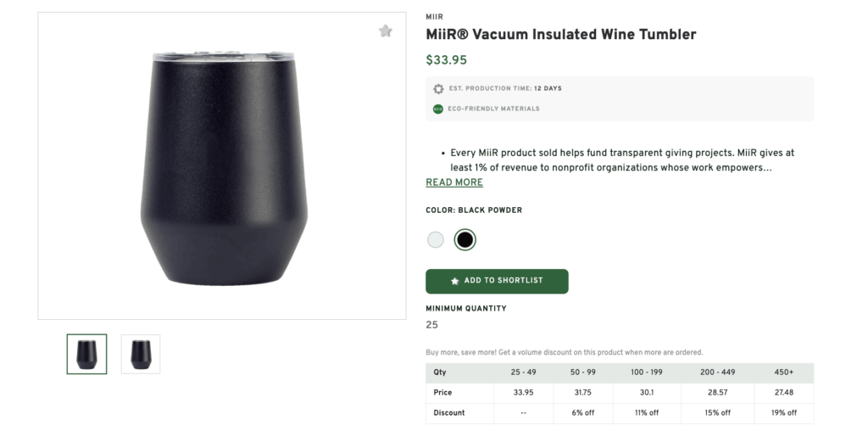868x431 pixels.
Task: Click the 19% off discount cell
Action: (784, 413)
